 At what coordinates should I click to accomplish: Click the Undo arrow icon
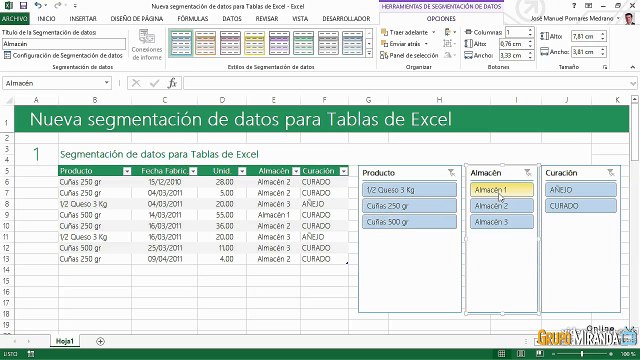tap(38, 5)
